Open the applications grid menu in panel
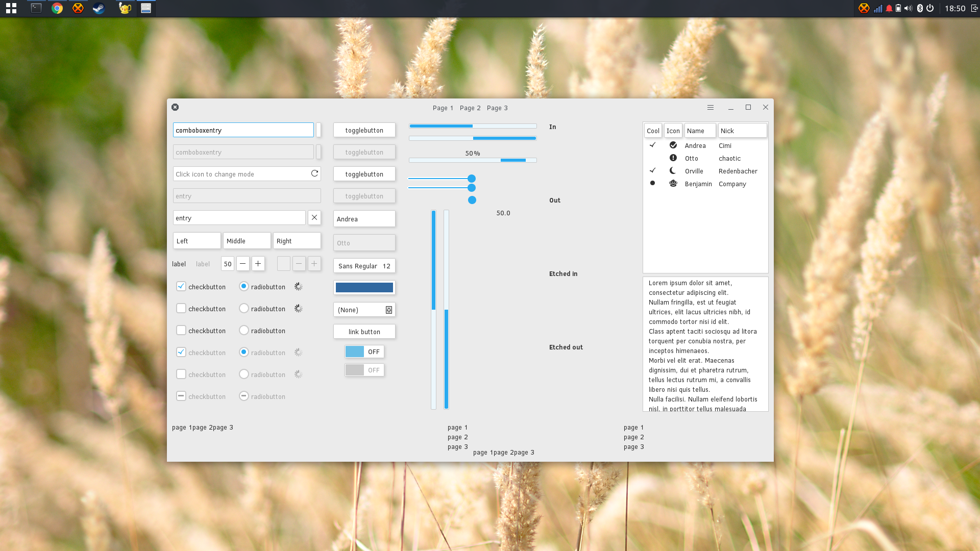 click(x=11, y=8)
